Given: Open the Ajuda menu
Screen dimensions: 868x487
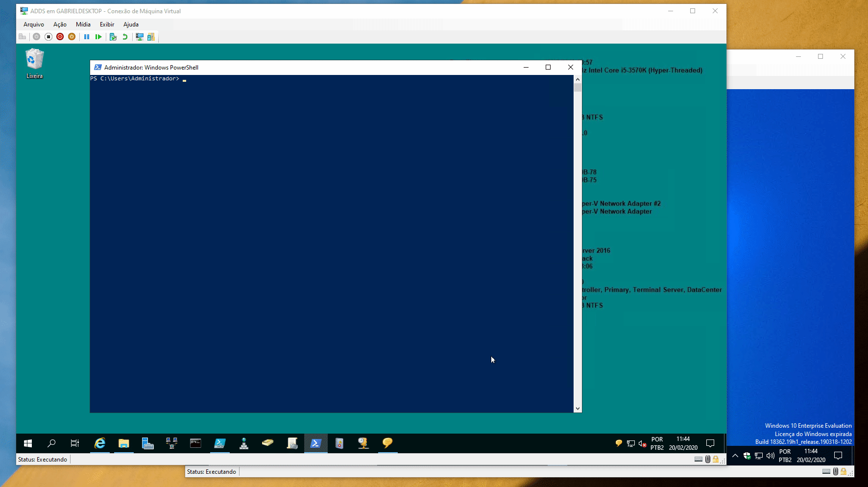Looking at the screenshot, I should click(131, 24).
